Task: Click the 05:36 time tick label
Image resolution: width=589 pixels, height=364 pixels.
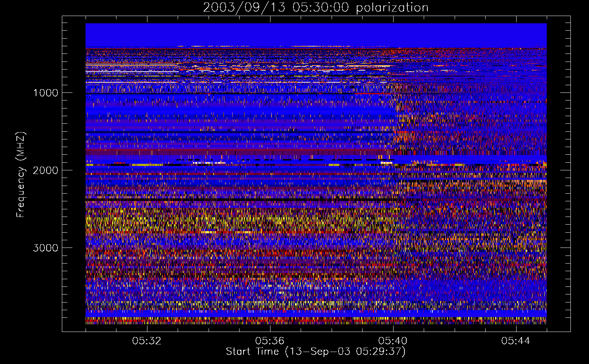Action: [x=270, y=341]
